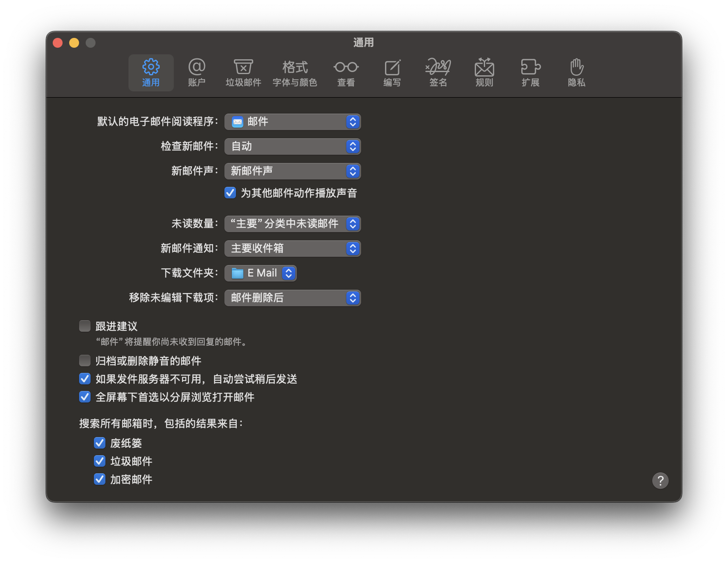
Task: Uncheck 废纸篓 in search results
Action: [x=100, y=443]
